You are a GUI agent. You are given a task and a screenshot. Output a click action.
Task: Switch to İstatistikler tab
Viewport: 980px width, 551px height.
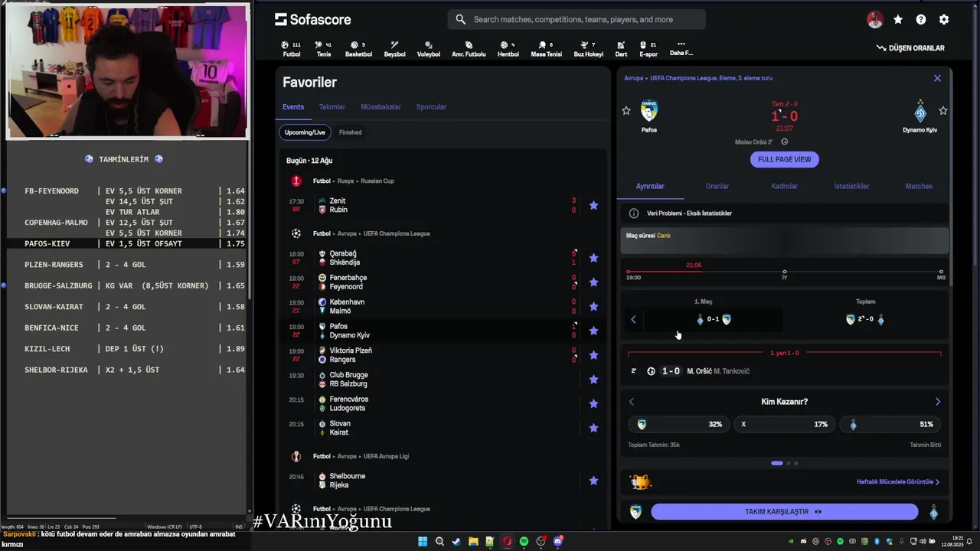[x=851, y=186]
